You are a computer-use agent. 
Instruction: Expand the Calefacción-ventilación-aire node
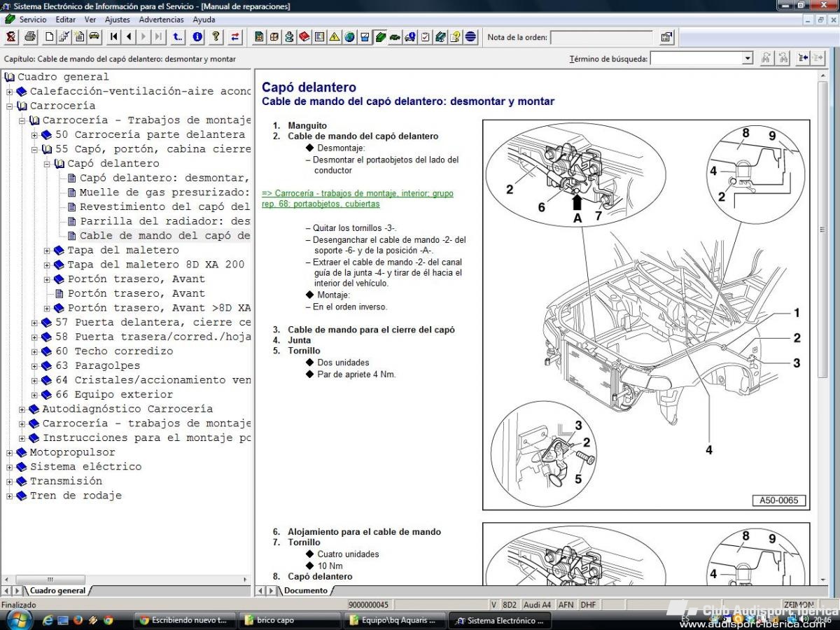[10, 92]
